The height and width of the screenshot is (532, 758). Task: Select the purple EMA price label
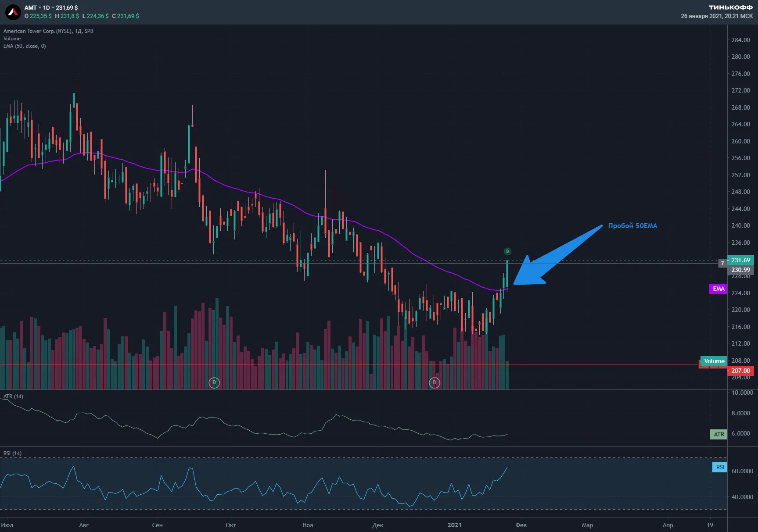click(718, 289)
